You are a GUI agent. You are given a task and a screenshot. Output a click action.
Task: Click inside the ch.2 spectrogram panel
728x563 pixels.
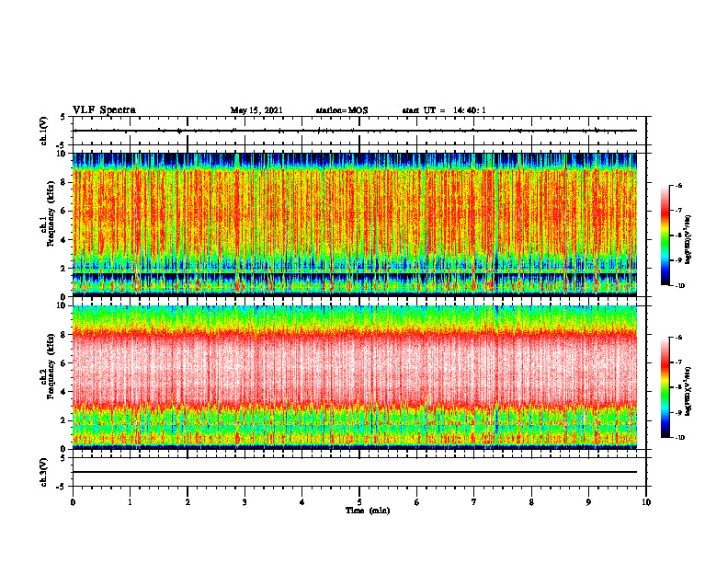point(355,377)
